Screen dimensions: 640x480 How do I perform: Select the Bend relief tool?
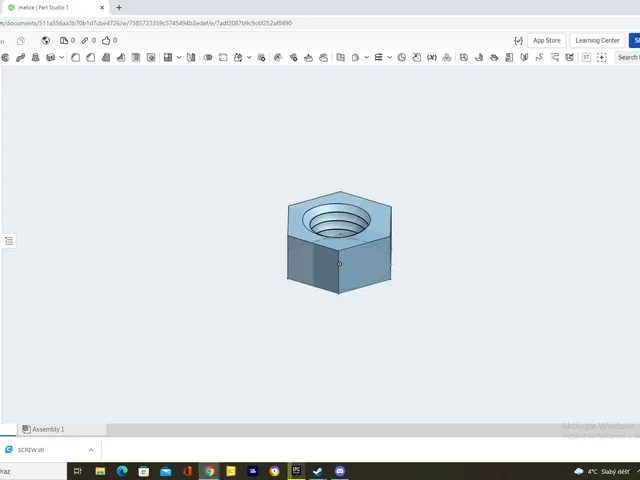coord(524,58)
